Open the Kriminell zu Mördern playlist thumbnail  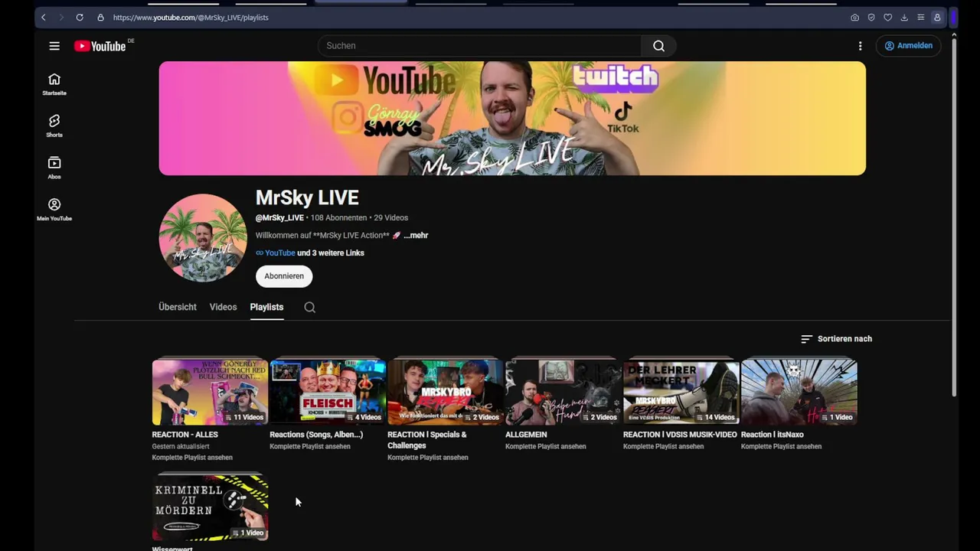coord(210,507)
